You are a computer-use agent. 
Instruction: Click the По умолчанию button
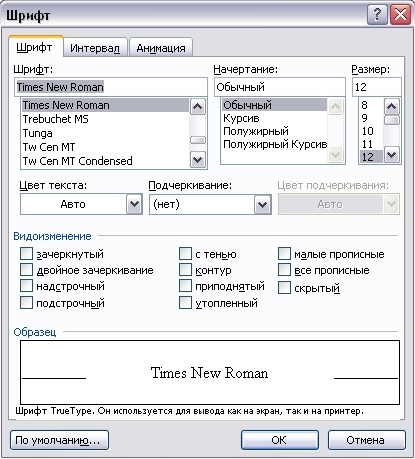click(x=59, y=440)
